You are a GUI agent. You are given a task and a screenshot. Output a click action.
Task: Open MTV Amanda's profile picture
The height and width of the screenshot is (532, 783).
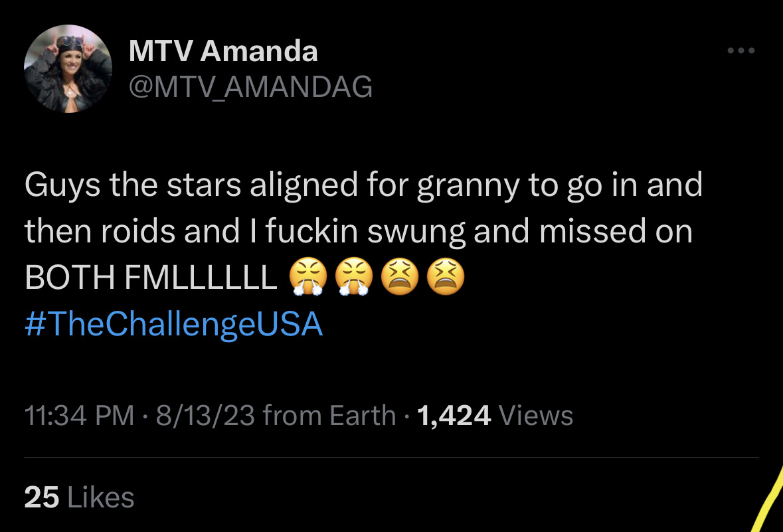click(x=68, y=68)
